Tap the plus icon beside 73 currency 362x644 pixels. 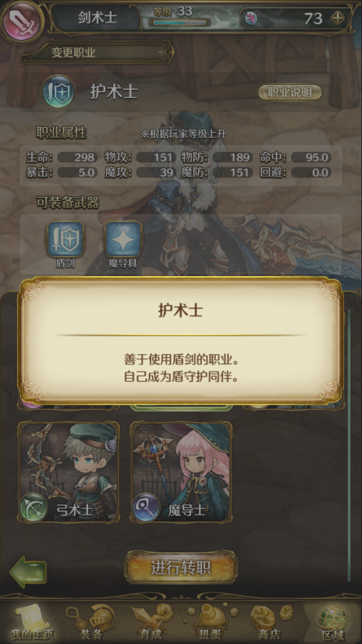point(338,18)
